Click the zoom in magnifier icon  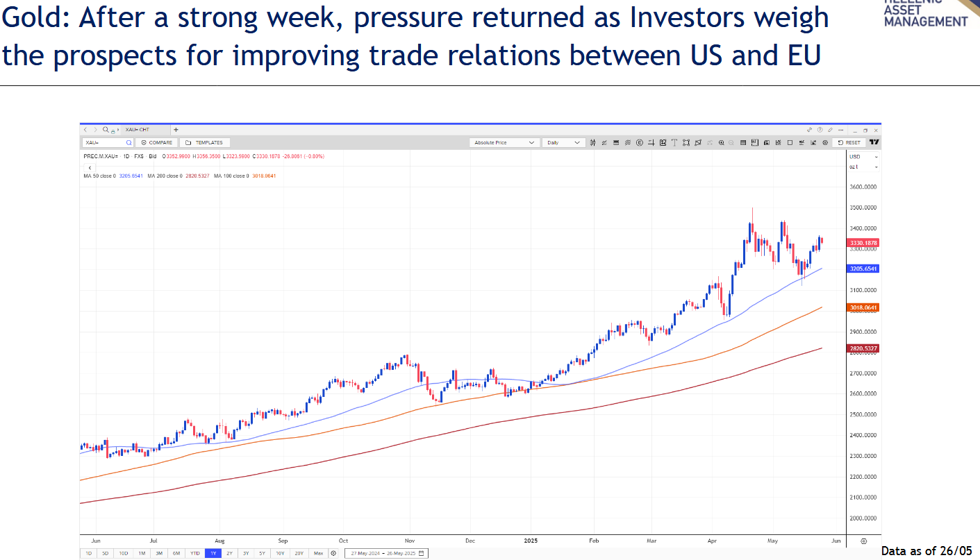722,142
